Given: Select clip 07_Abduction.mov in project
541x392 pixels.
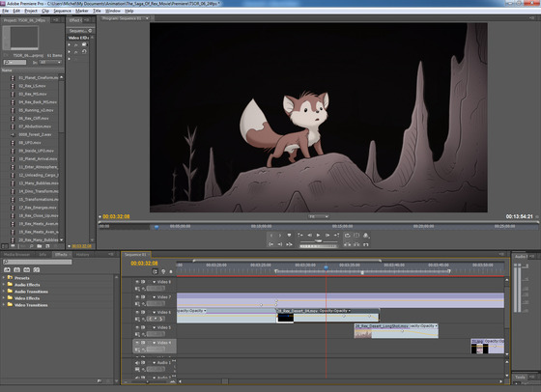Looking at the screenshot, I should (x=35, y=126).
